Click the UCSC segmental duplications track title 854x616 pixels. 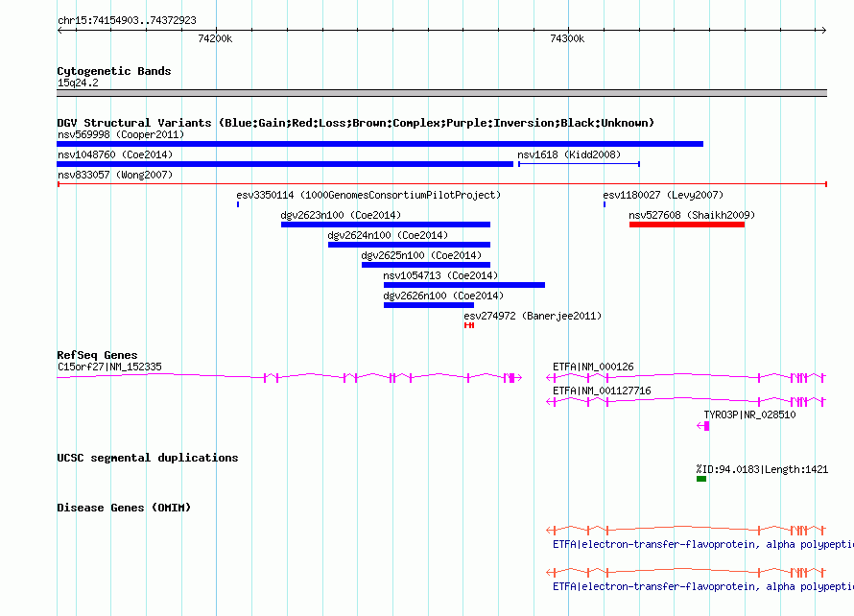coord(148,458)
